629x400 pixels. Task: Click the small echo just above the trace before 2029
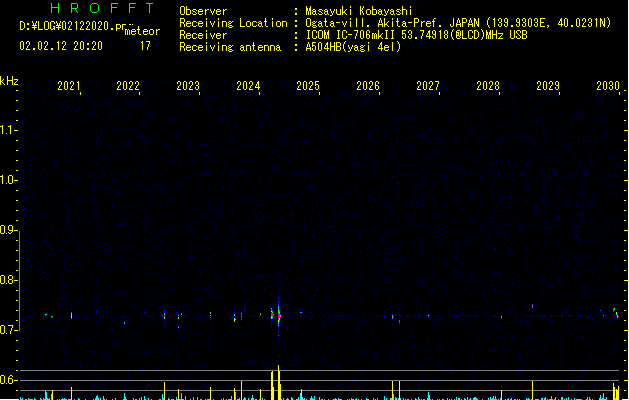click(532, 306)
